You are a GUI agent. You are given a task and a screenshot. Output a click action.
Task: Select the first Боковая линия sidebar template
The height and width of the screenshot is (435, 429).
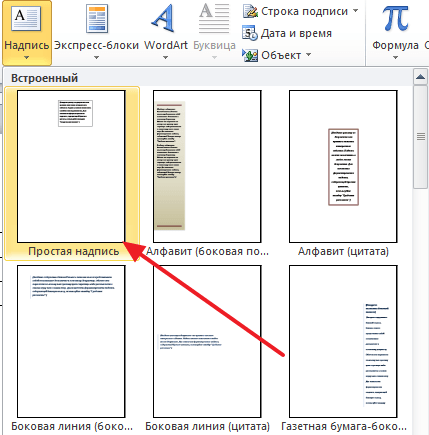pos(71,341)
